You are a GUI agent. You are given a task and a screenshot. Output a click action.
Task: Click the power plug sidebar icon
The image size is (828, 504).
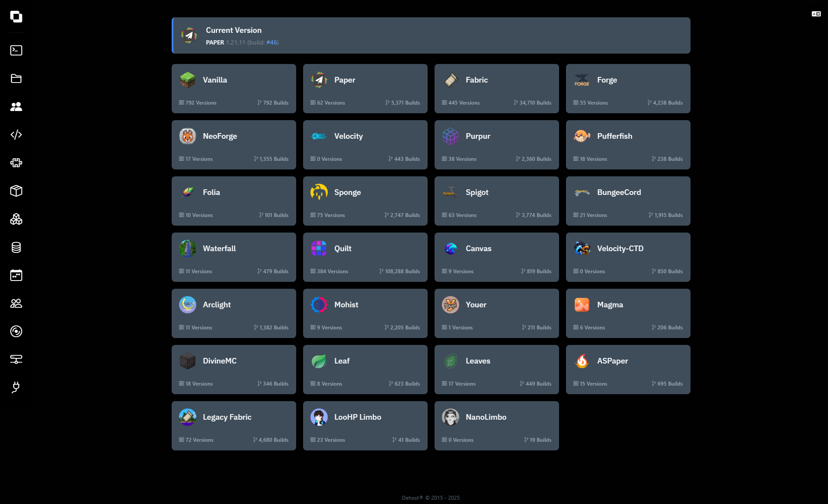(16, 387)
